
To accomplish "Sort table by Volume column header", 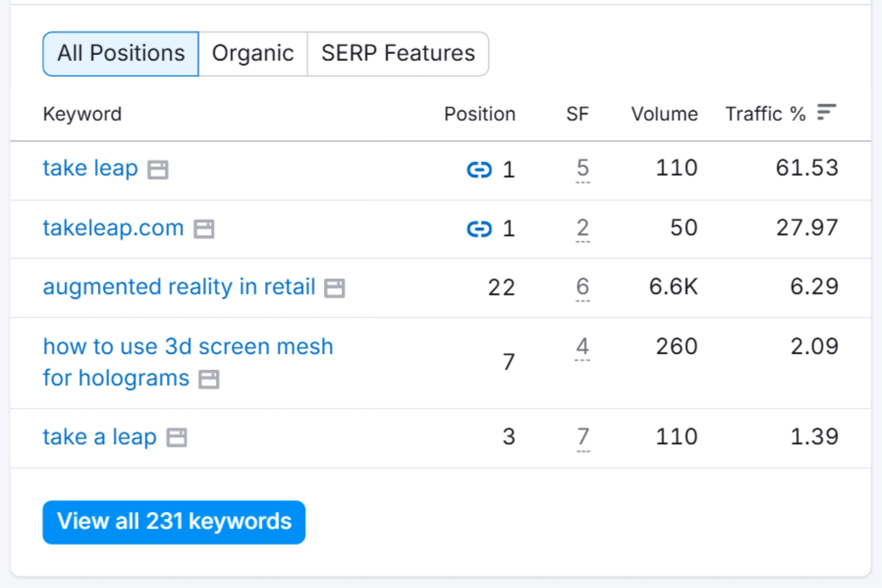I will coord(664,114).
